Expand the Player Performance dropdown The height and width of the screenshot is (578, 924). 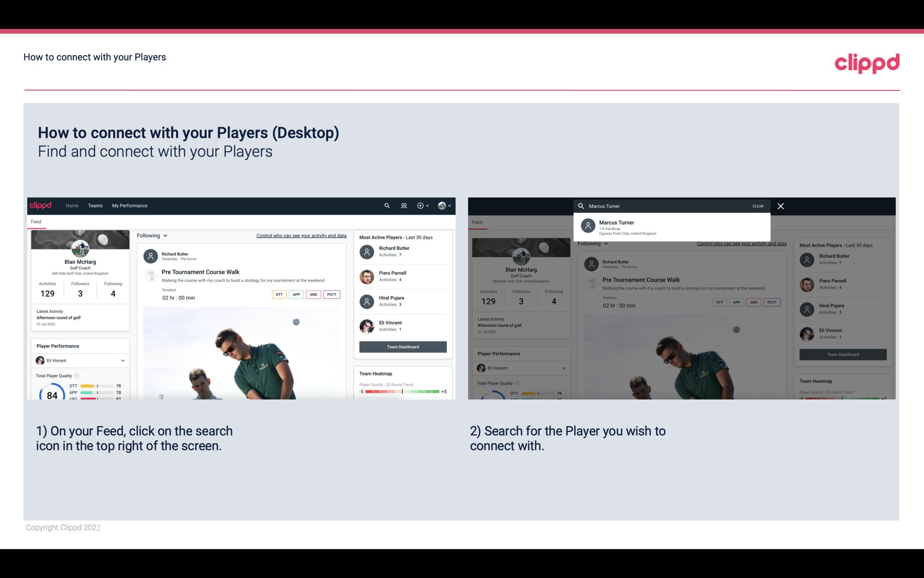coord(123,360)
